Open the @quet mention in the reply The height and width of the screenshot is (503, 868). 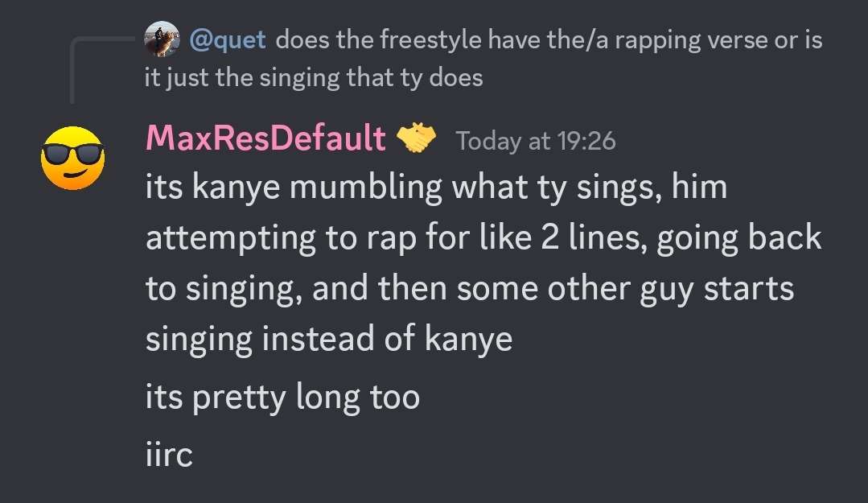click(228, 39)
